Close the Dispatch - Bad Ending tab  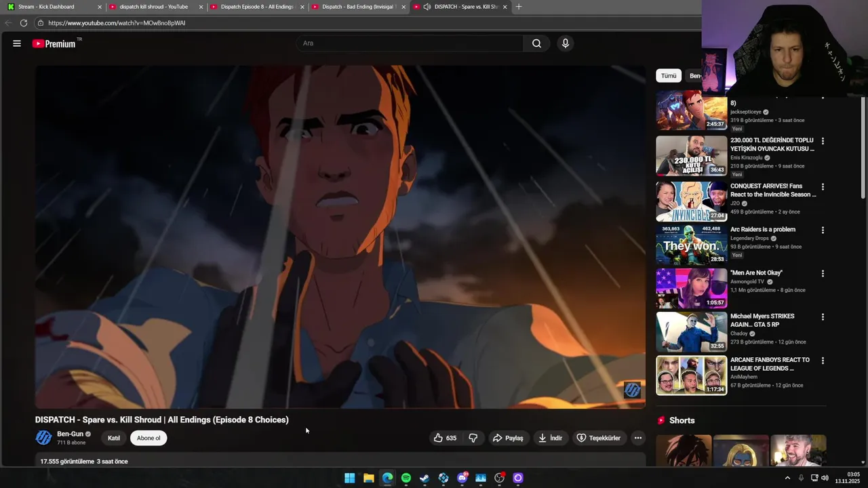[404, 7]
